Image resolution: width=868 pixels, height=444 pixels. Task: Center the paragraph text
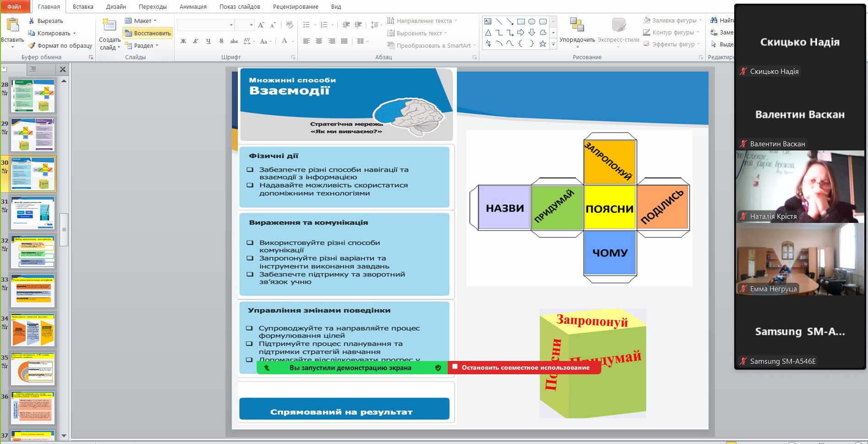pyautogui.click(x=319, y=41)
